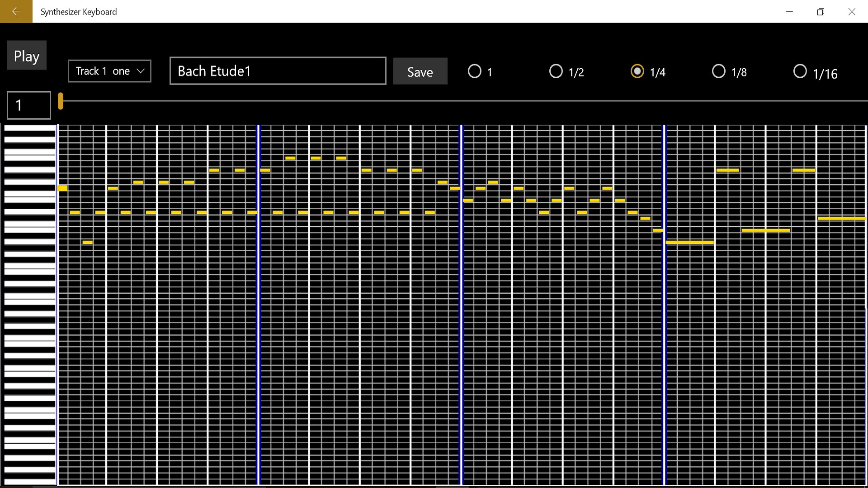Enable the 1/8 note duration
The image size is (868, 488).
[x=719, y=71]
